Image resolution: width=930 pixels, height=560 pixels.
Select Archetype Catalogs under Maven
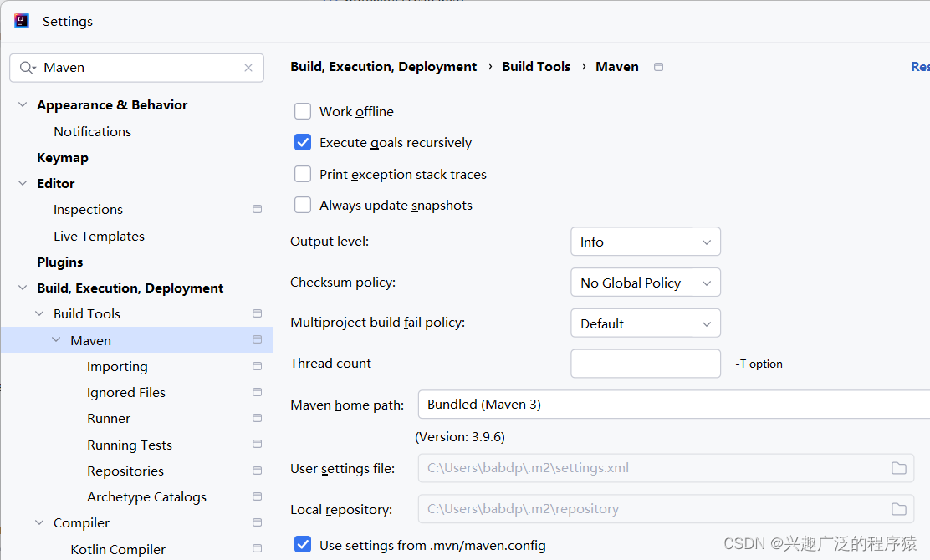click(146, 497)
